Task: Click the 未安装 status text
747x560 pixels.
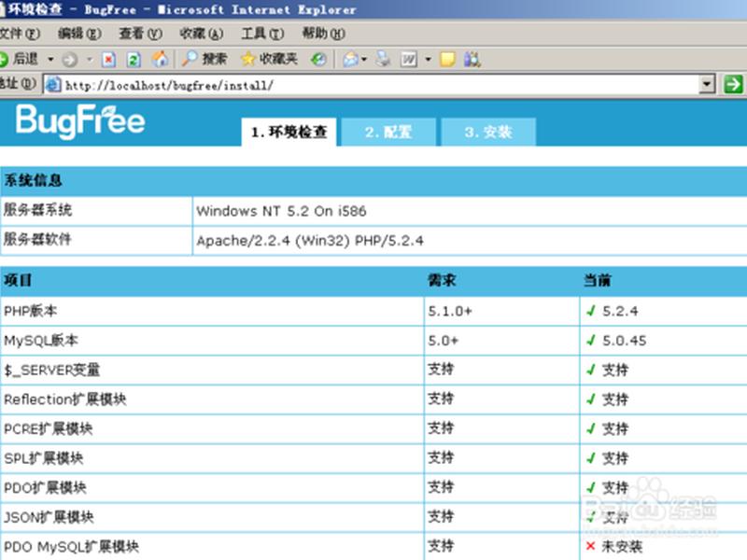Action: click(x=622, y=547)
